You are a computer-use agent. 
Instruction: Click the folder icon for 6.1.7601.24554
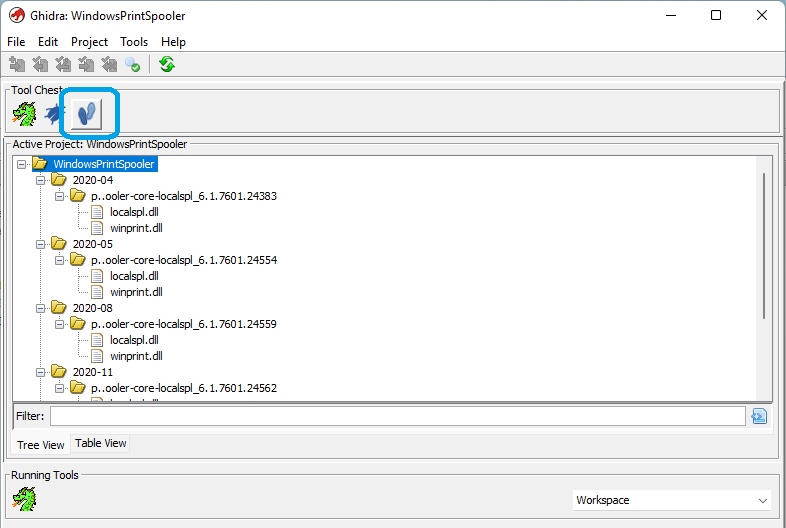point(78,260)
